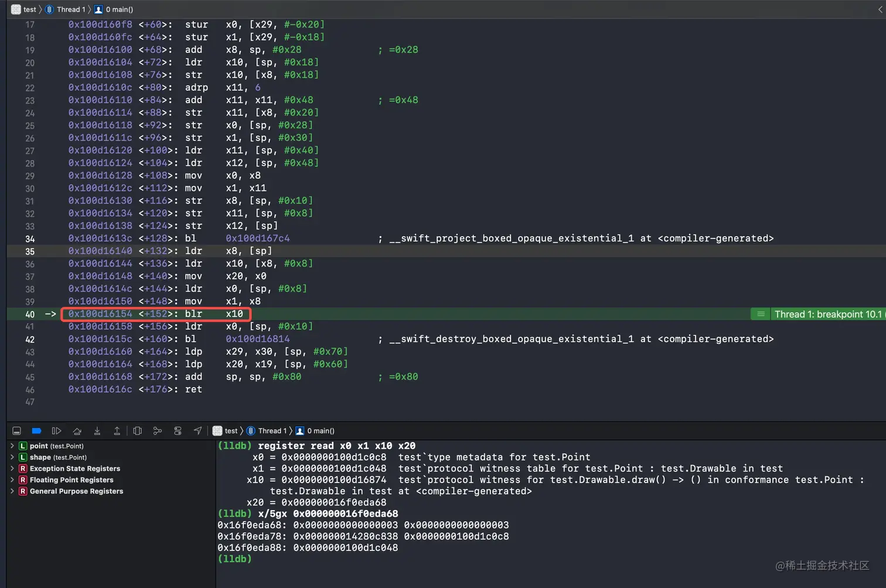886x588 pixels.
Task: Click the L icon beside shape
Action: coord(23,457)
